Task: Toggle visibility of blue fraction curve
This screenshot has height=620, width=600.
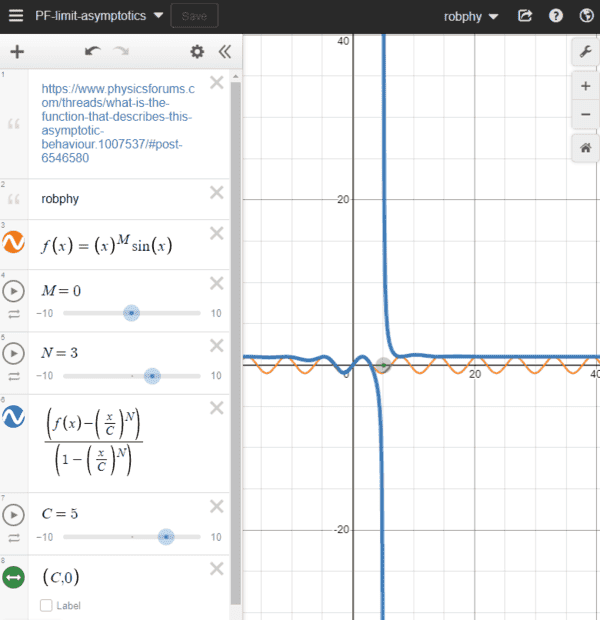Action: click(x=13, y=416)
